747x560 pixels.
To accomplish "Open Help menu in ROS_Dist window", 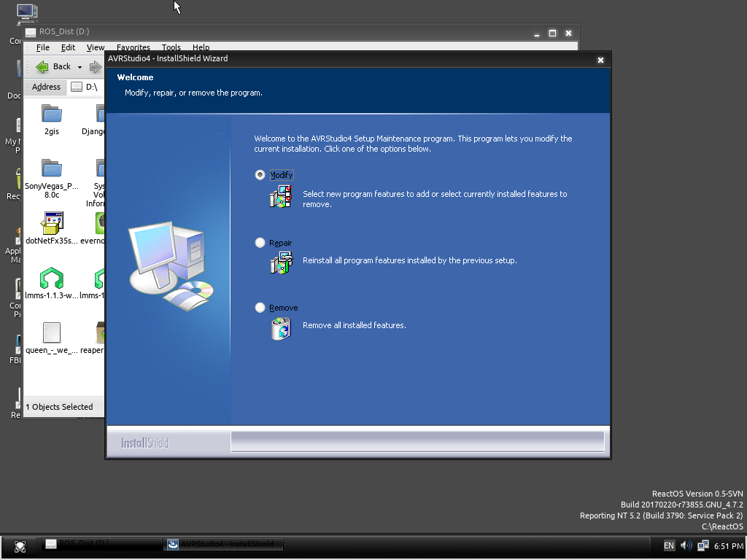I will (201, 47).
